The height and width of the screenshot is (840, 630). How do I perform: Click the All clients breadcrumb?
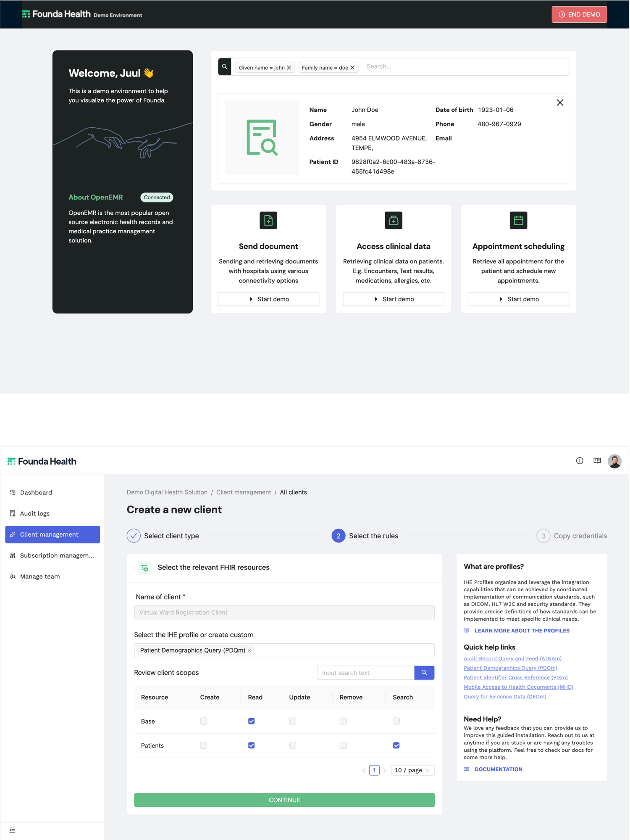point(293,492)
